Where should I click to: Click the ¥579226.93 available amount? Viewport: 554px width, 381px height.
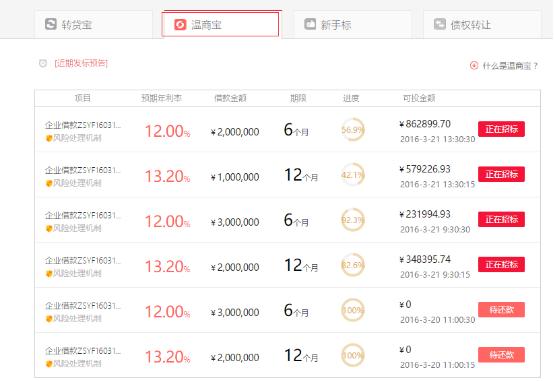click(x=425, y=169)
